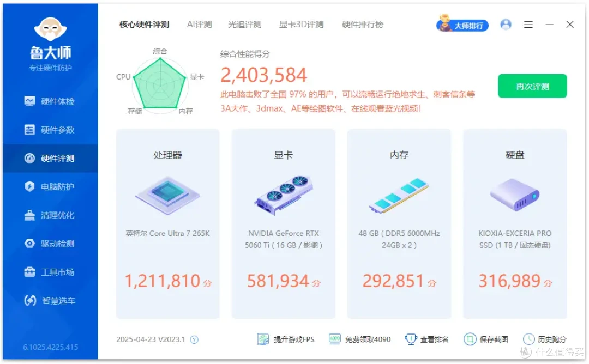Viewport: 589px width, 364px height.
Task: Click the 硬件参数 list icon
Action: click(29, 130)
